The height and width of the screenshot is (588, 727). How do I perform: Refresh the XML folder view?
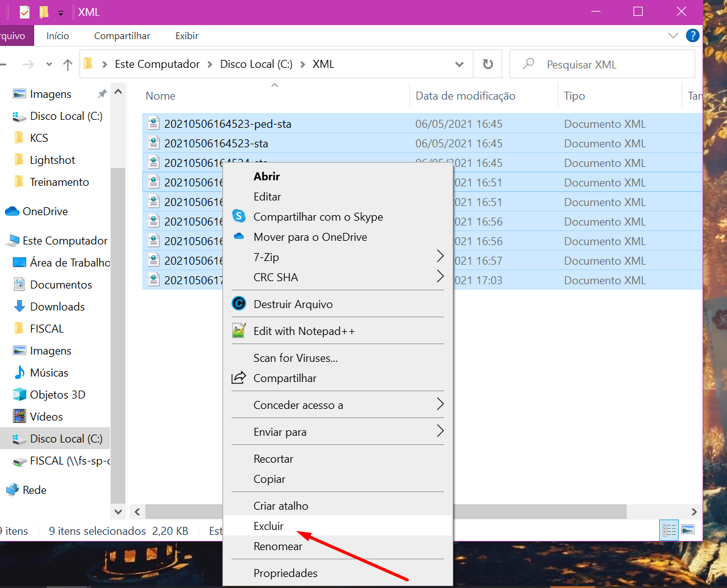click(x=488, y=64)
